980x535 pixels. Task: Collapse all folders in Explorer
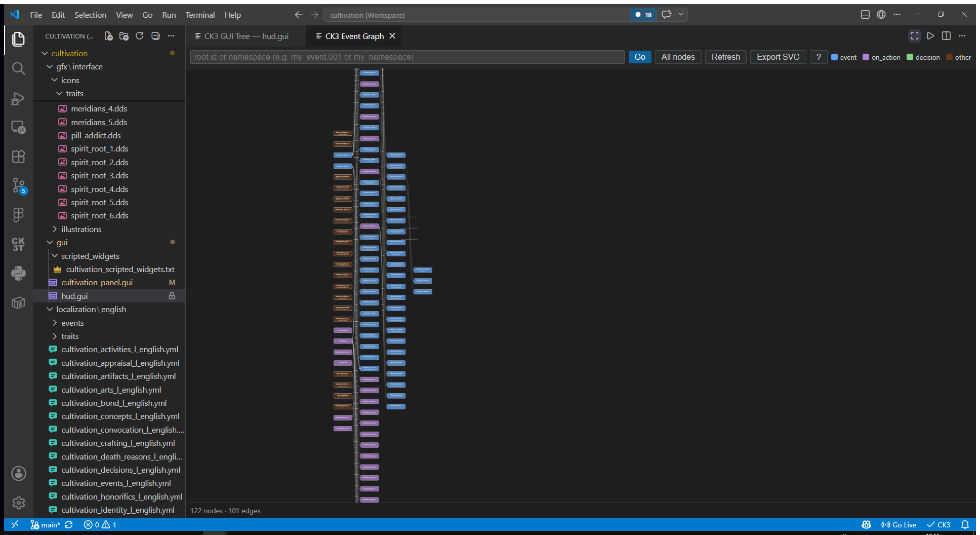point(155,36)
